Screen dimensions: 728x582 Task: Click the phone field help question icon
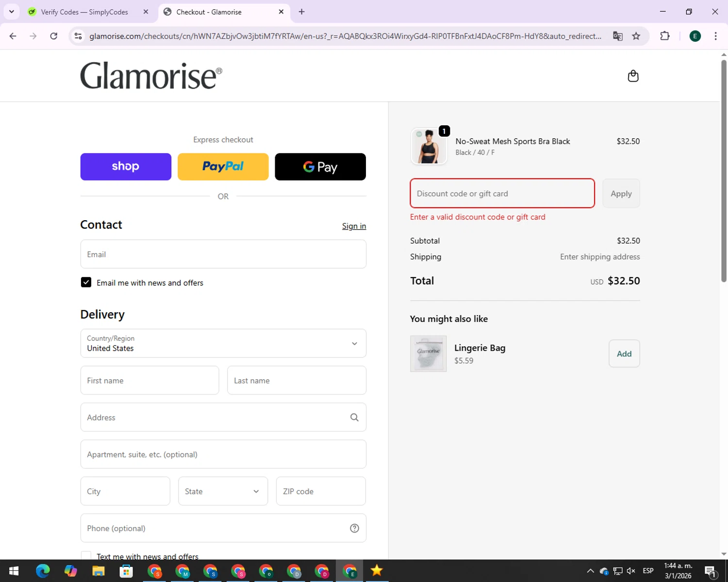click(354, 528)
